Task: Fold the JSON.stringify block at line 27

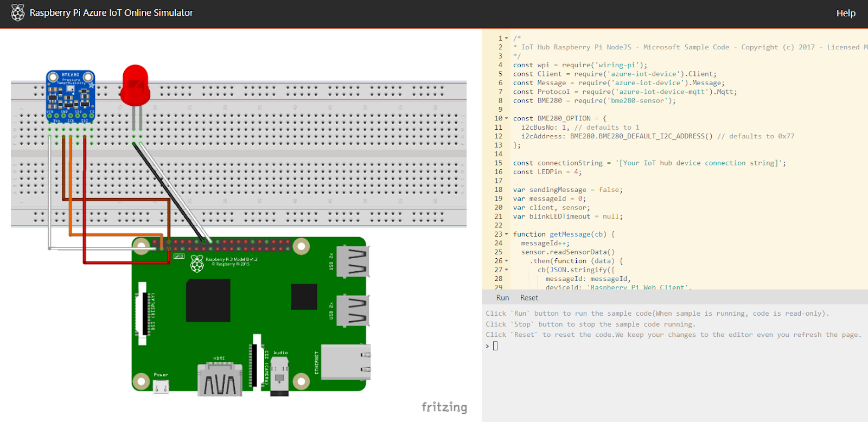Action: (507, 270)
